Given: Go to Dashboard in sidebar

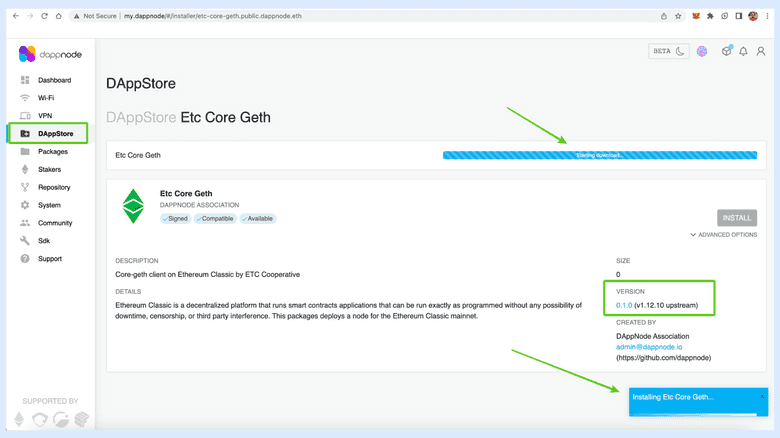Looking at the screenshot, I should (54, 80).
